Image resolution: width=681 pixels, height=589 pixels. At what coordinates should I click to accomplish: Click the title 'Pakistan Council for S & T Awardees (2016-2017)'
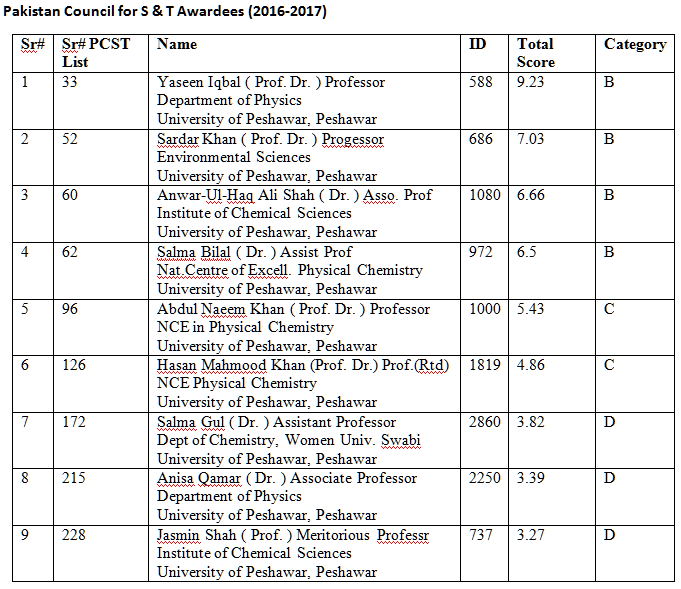pyautogui.click(x=165, y=11)
